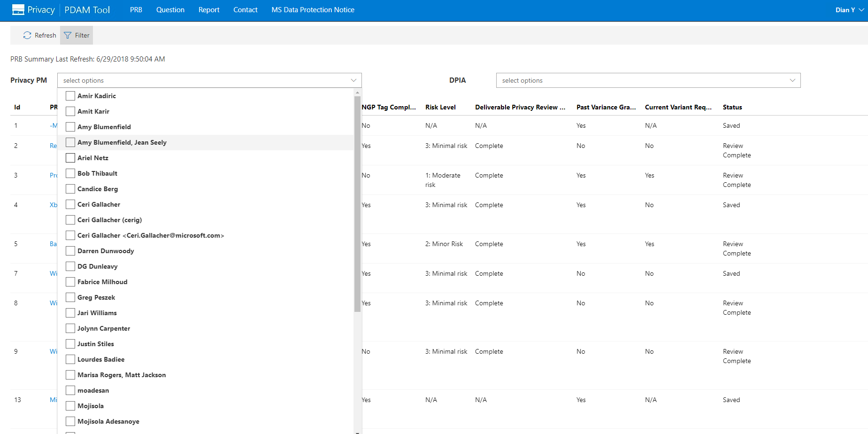Sort by the Id column header

(17, 107)
